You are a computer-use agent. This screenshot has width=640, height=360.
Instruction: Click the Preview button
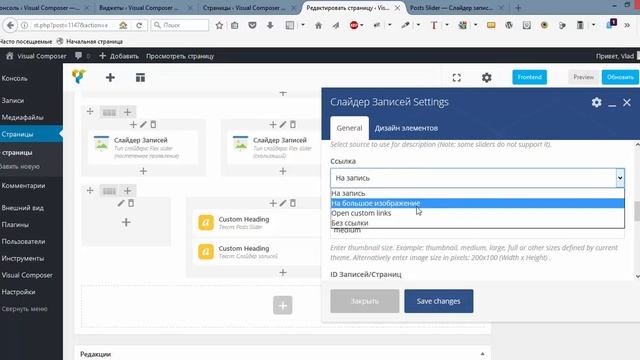point(584,77)
